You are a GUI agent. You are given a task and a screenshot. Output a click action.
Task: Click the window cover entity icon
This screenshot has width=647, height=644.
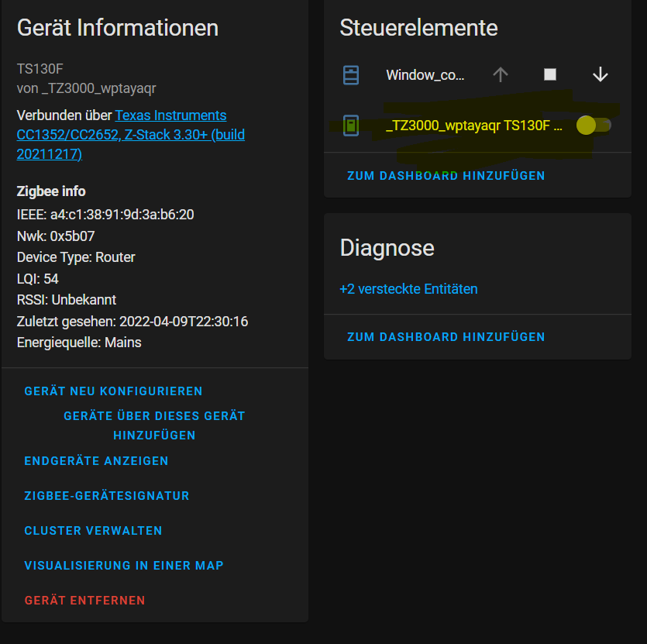[x=352, y=75]
